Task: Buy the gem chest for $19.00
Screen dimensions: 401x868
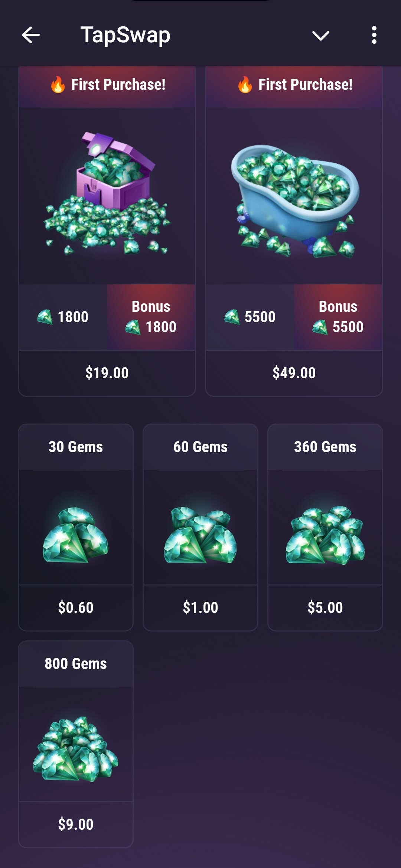Action: (x=107, y=373)
